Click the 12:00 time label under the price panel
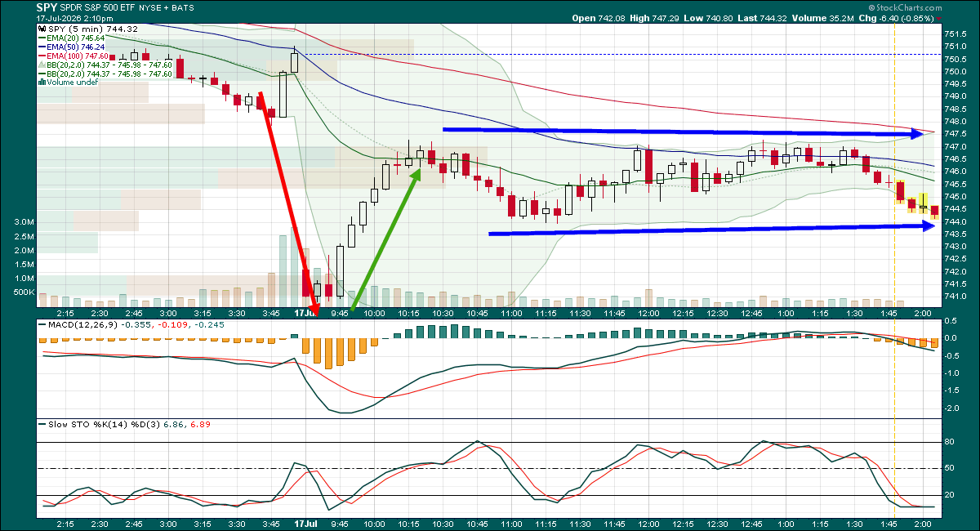 (x=649, y=313)
